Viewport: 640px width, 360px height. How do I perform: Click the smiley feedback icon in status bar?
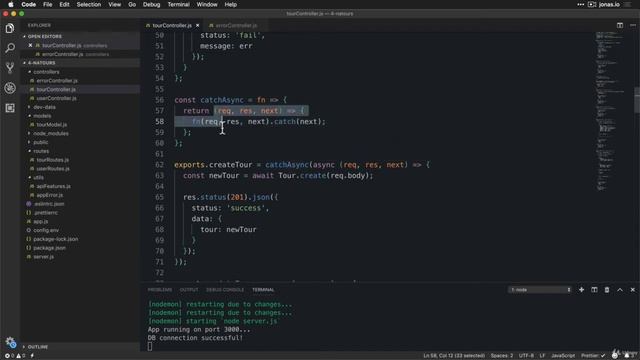point(615,356)
